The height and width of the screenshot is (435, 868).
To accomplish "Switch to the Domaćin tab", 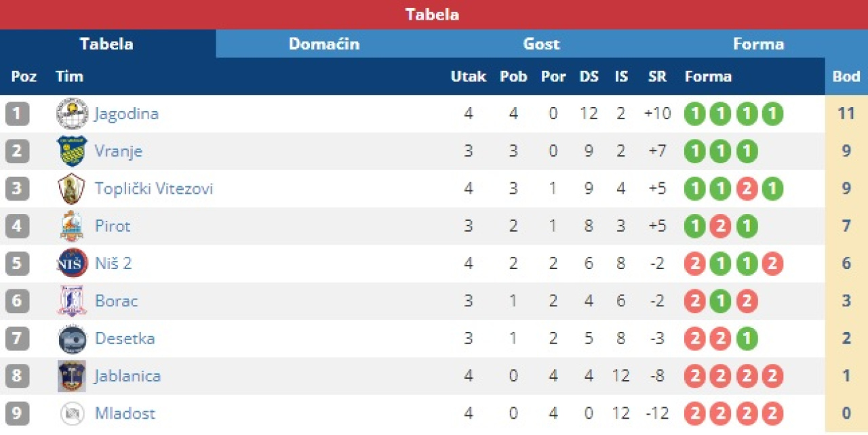I will (x=324, y=44).
